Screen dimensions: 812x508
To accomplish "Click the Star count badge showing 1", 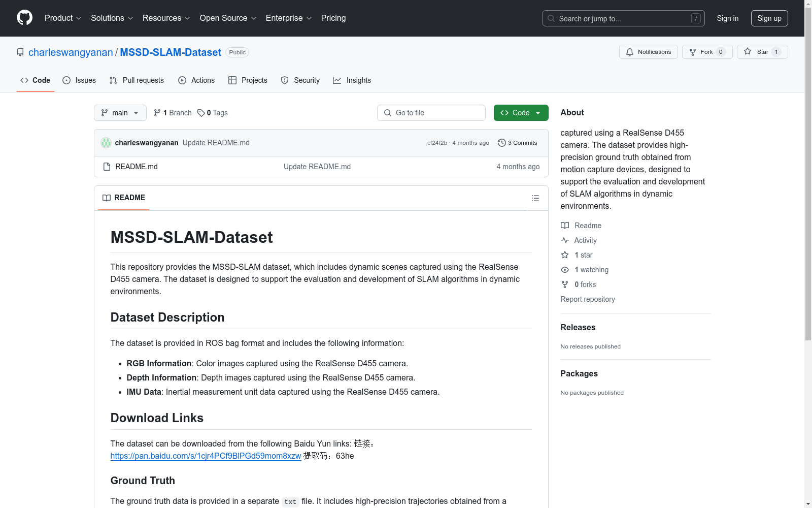I will 776,52.
